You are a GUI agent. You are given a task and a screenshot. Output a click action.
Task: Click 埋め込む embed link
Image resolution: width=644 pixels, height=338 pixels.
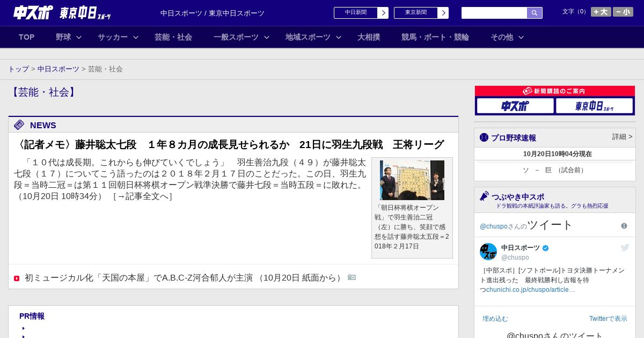(495, 319)
